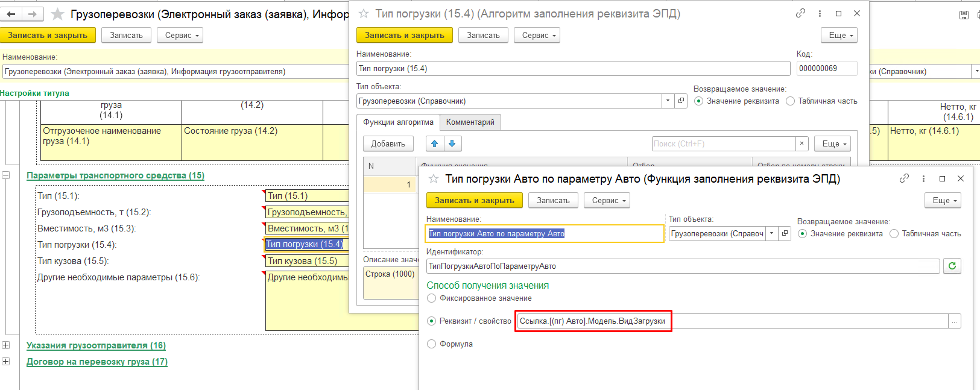The image size is (980, 390).
Task: Copy the link of the Тип погрузки (15.4) window
Action: tap(800, 13)
